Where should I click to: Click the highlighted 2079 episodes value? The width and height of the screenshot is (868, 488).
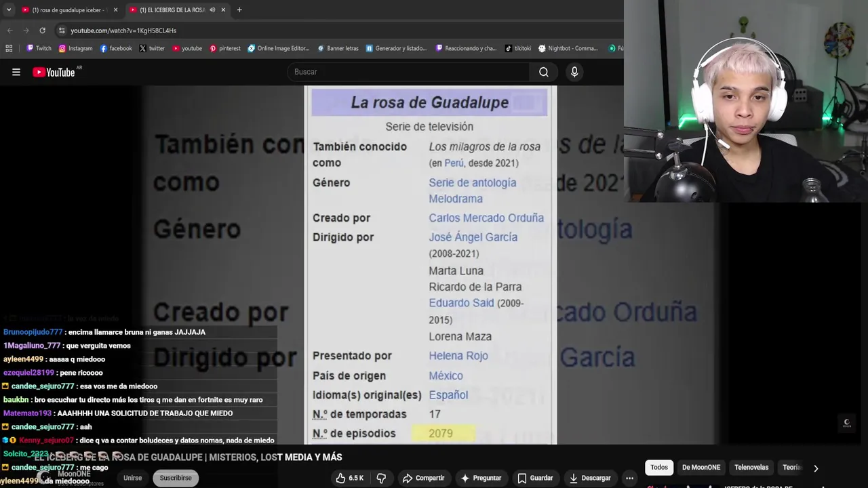(x=442, y=433)
